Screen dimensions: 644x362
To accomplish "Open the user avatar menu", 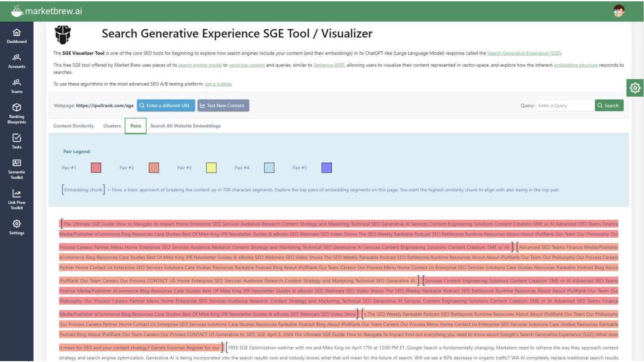I will point(619,11).
